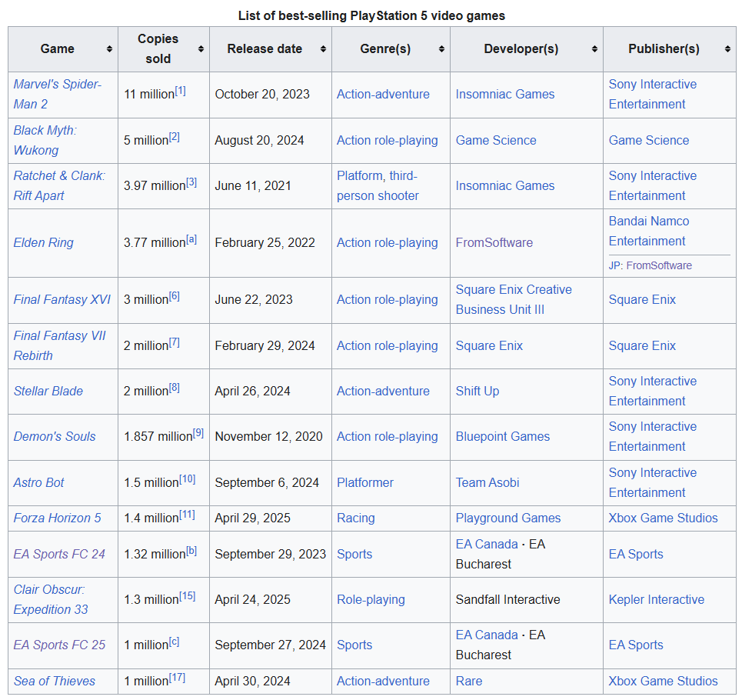Open the Forza Horizon 5 link
Image resolution: width=742 pixels, height=700 pixels.
click(x=57, y=518)
